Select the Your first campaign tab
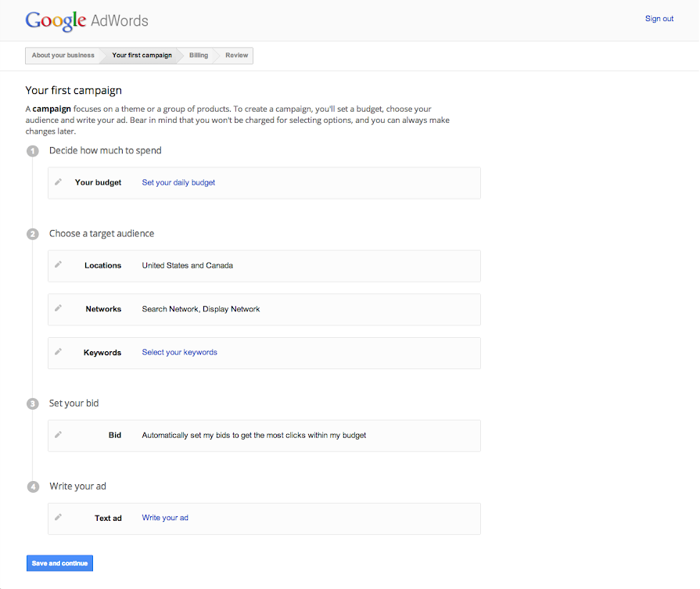This screenshot has width=700, height=589. (x=142, y=56)
